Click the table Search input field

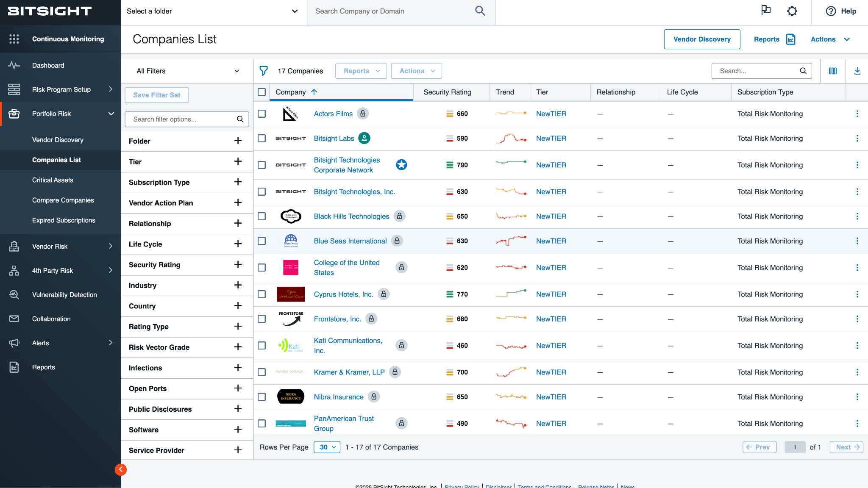[x=762, y=71]
